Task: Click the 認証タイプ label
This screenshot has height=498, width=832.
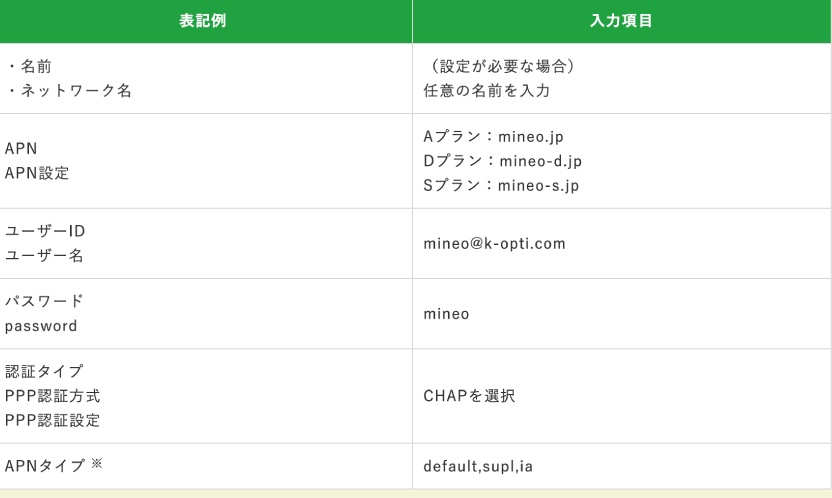Action: coord(45,371)
